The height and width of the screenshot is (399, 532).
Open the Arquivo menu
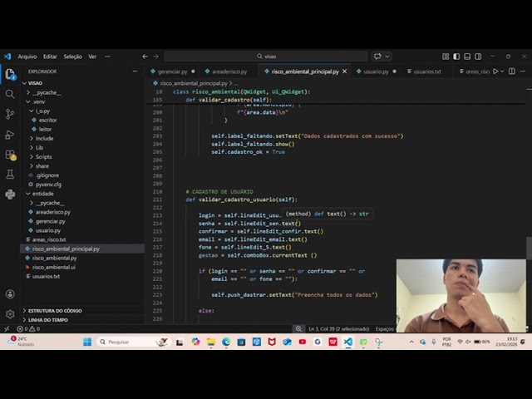[27, 57]
